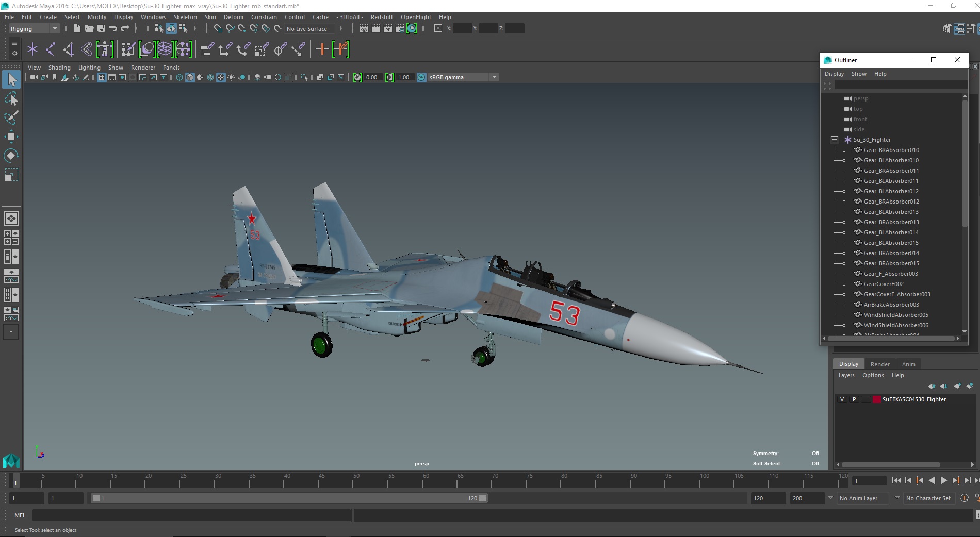Select the arrow Select Tool in toolbox
980x537 pixels.
pyautogui.click(x=11, y=79)
